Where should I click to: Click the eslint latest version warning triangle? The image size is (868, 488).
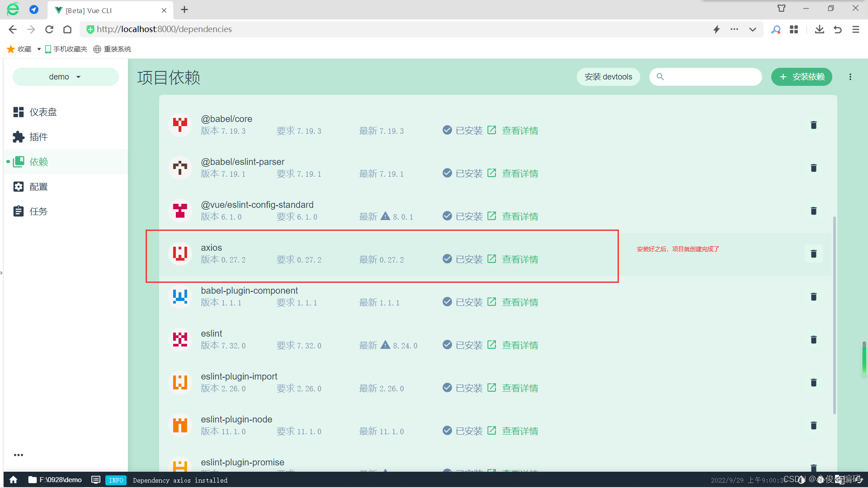[x=385, y=345]
